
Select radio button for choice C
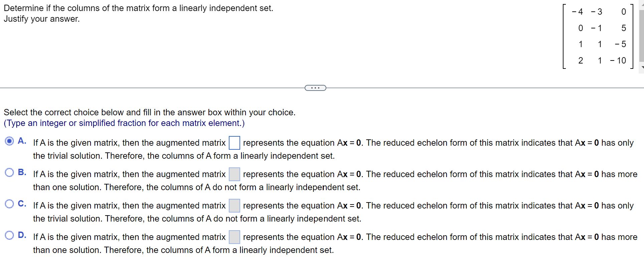pyautogui.click(x=9, y=204)
